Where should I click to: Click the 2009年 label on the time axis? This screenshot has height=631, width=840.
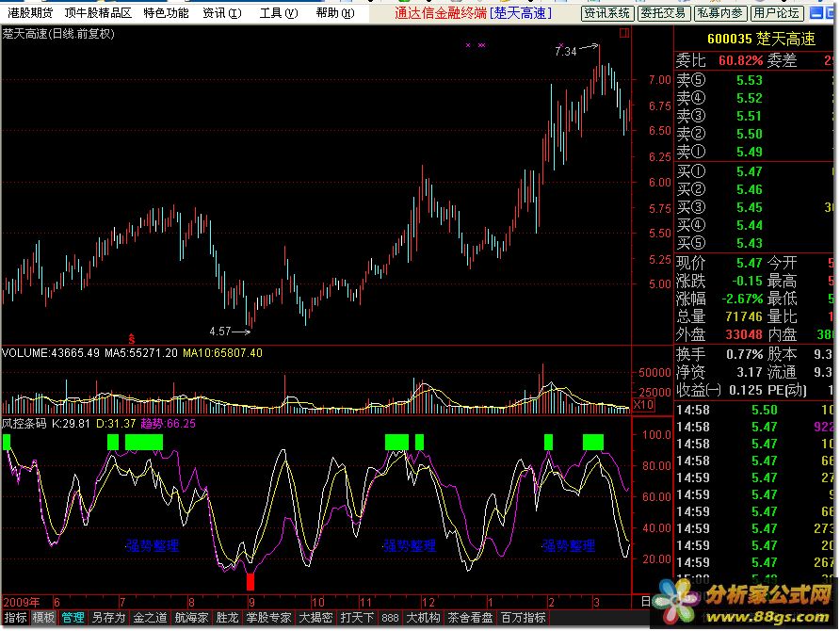click(21, 602)
